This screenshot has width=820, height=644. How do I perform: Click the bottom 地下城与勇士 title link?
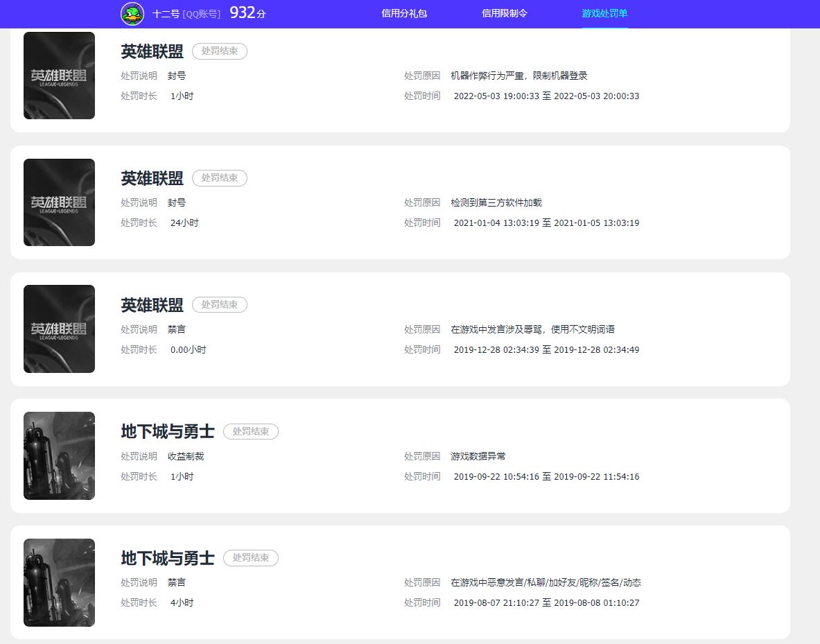tap(168, 558)
